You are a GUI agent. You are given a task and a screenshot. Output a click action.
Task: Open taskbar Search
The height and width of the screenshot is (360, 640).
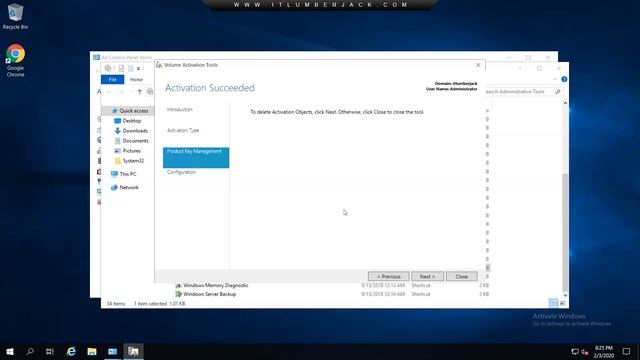click(30, 351)
